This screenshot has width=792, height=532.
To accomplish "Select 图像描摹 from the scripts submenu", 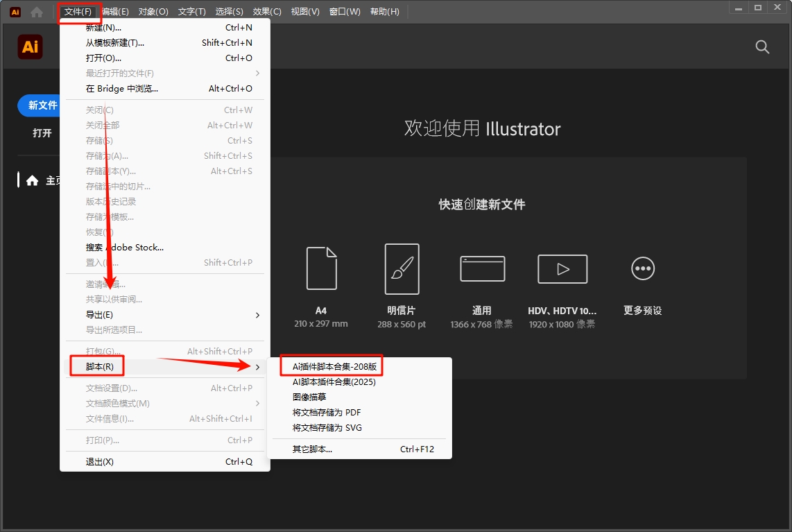I will click(x=309, y=397).
